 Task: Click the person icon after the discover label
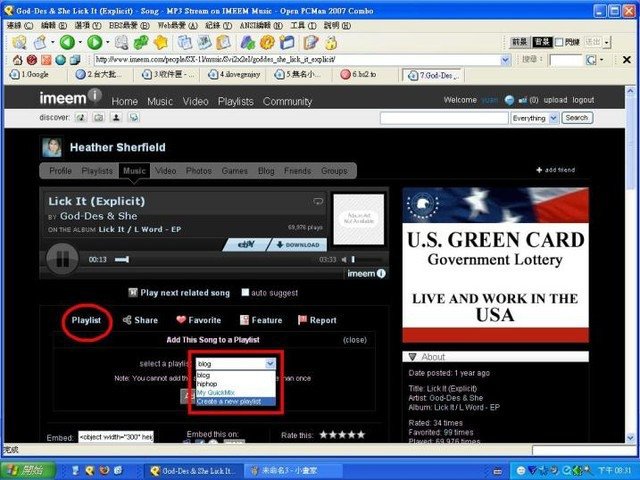(x=116, y=118)
